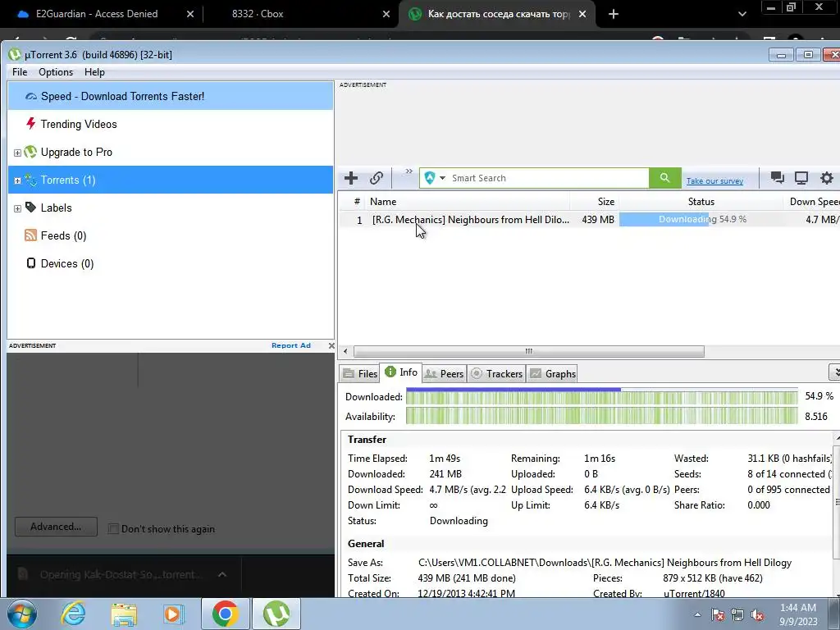The height and width of the screenshot is (630, 840).
Task: Select Labels in the sidebar
Action: click(56, 208)
